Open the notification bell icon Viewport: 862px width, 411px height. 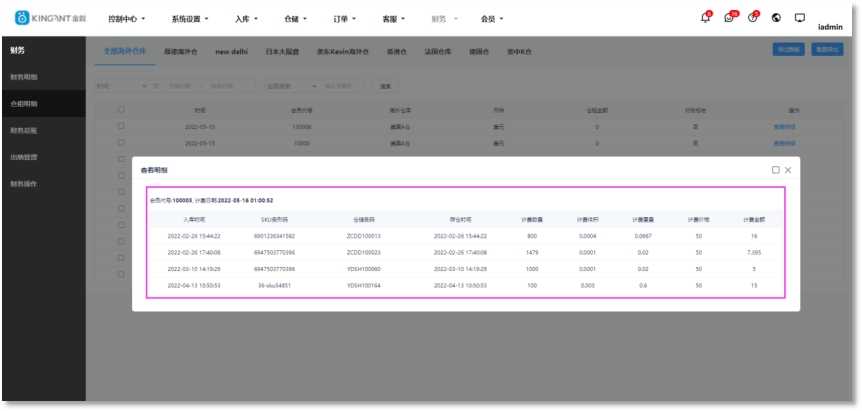click(x=705, y=18)
